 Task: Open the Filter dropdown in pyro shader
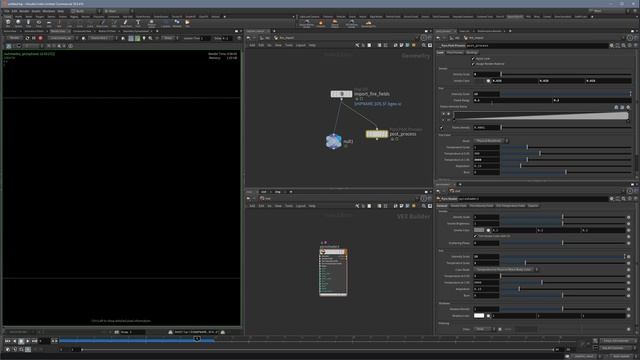[x=484, y=329]
